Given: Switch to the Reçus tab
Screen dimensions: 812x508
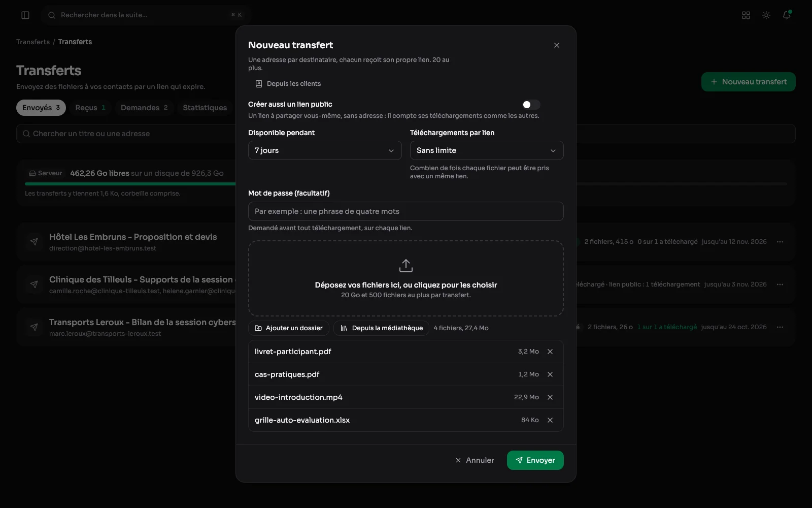Looking at the screenshot, I should 90,108.
